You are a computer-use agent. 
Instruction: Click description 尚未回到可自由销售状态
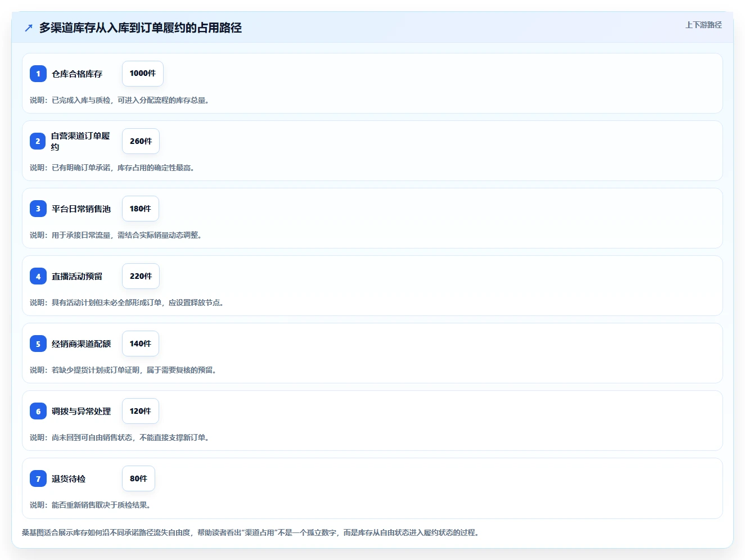120,437
